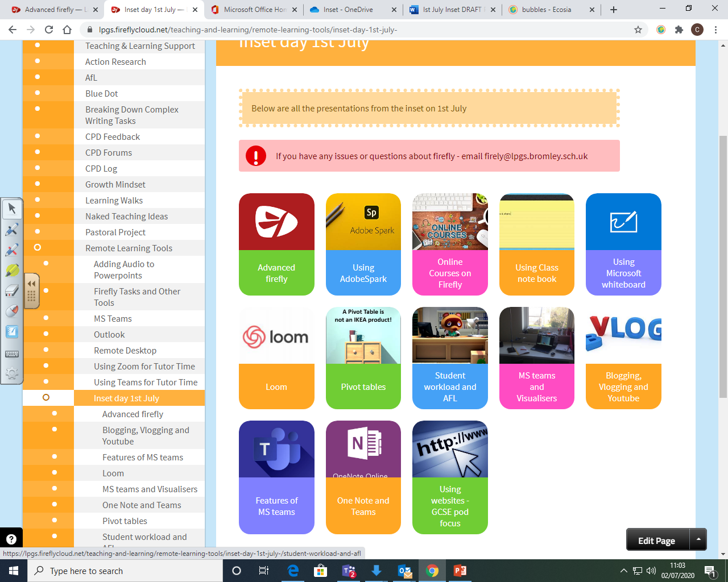This screenshot has width=728, height=582.
Task: Click the browser home icon
Action: 67,30
